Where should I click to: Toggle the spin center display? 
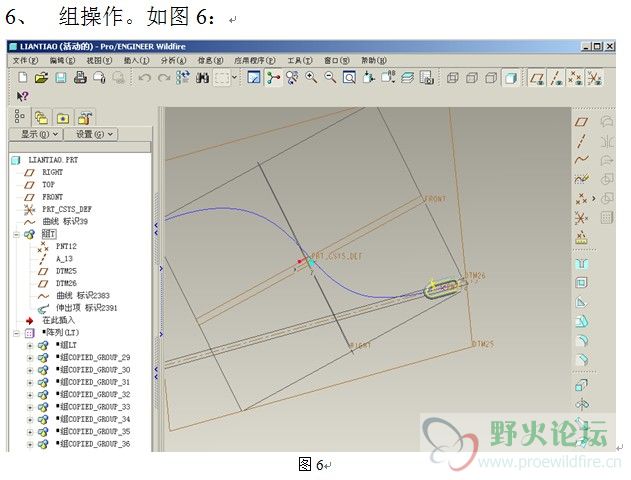273,77
